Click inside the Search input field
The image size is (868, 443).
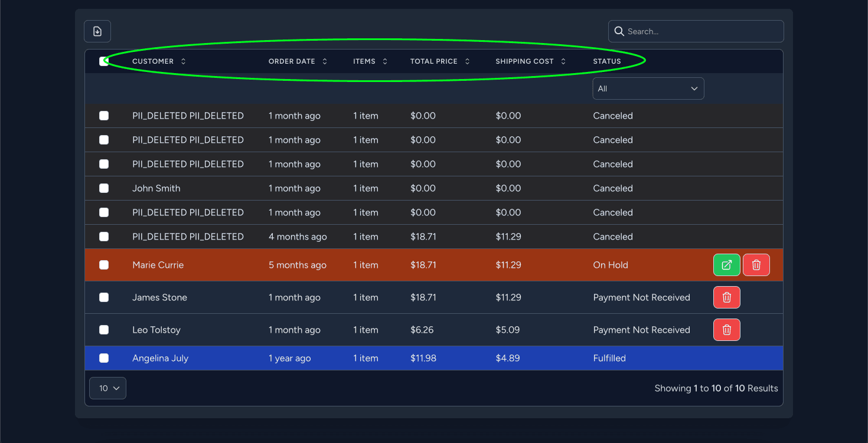tap(697, 31)
